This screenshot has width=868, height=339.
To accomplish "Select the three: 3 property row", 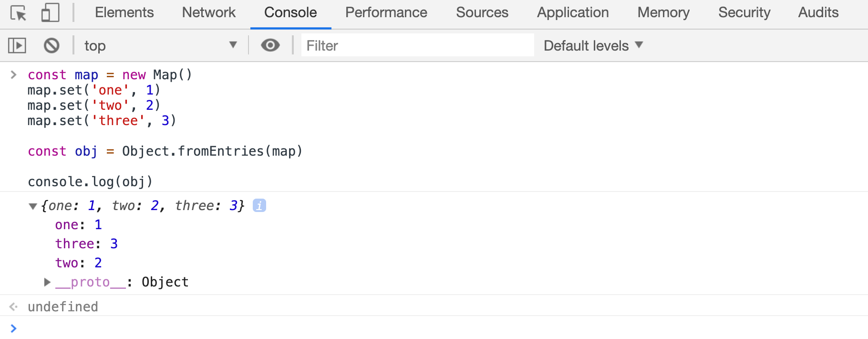I will [x=86, y=244].
